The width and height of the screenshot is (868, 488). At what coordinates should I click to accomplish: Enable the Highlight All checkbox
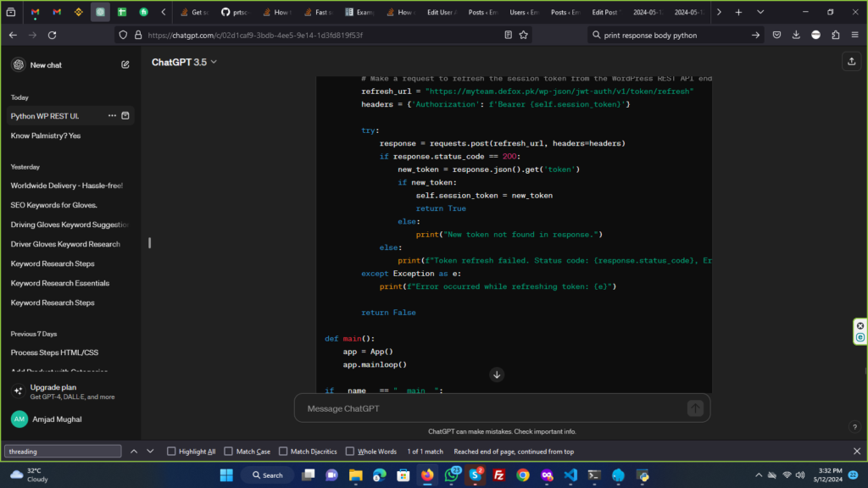(x=172, y=452)
